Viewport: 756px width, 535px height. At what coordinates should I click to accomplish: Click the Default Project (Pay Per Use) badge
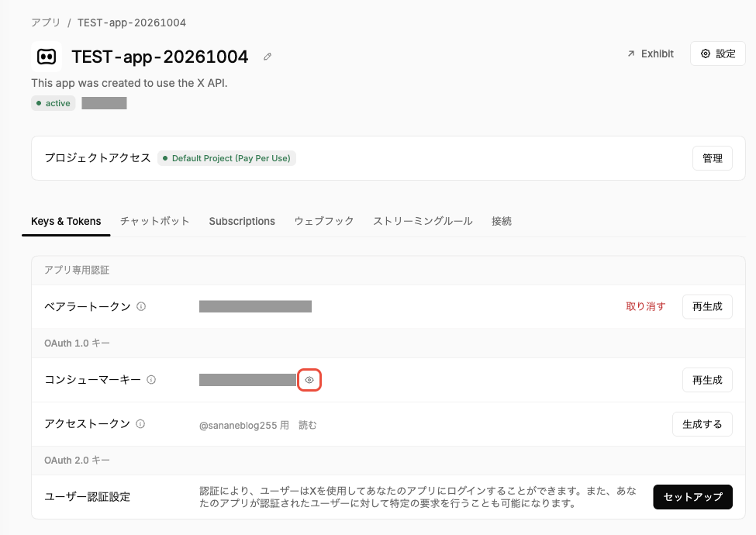pos(226,158)
